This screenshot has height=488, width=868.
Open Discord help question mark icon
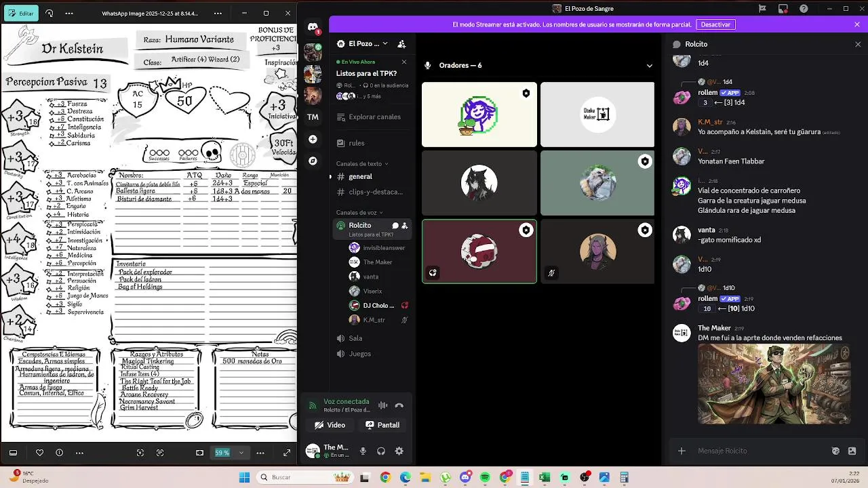coord(804,8)
